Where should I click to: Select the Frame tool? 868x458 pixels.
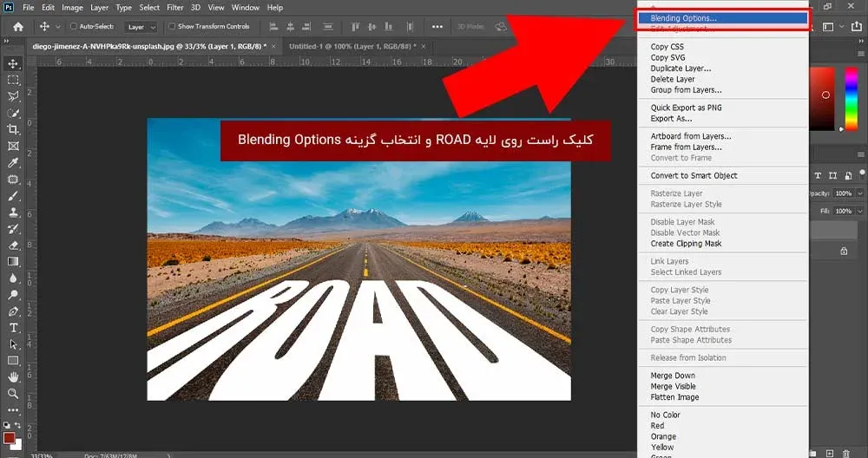(13, 146)
